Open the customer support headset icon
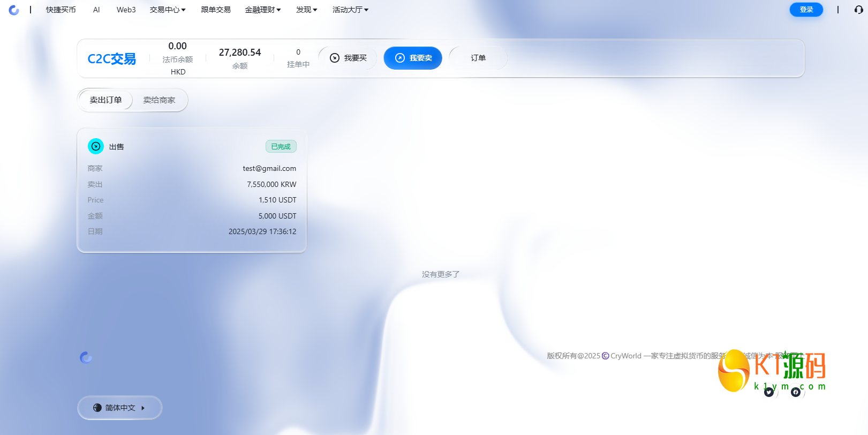Image resolution: width=868 pixels, height=435 pixels. click(858, 10)
